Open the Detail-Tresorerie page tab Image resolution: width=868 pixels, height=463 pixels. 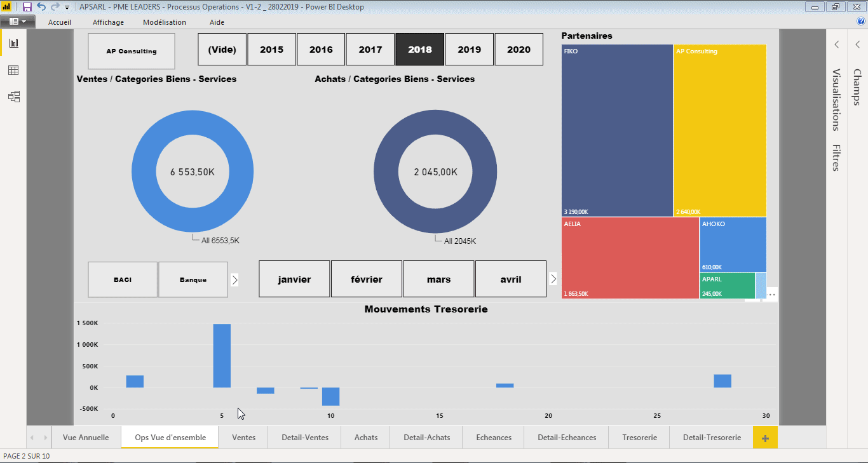[x=711, y=437]
